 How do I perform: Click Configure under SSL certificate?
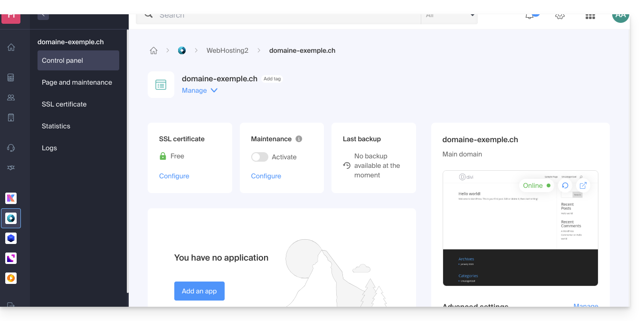[174, 176]
